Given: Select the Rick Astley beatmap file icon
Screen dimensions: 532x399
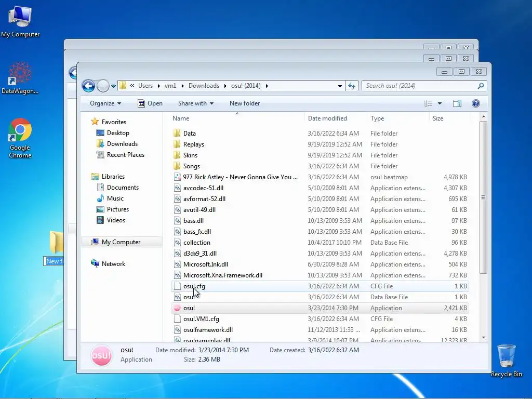Looking at the screenshot, I should 177,177.
